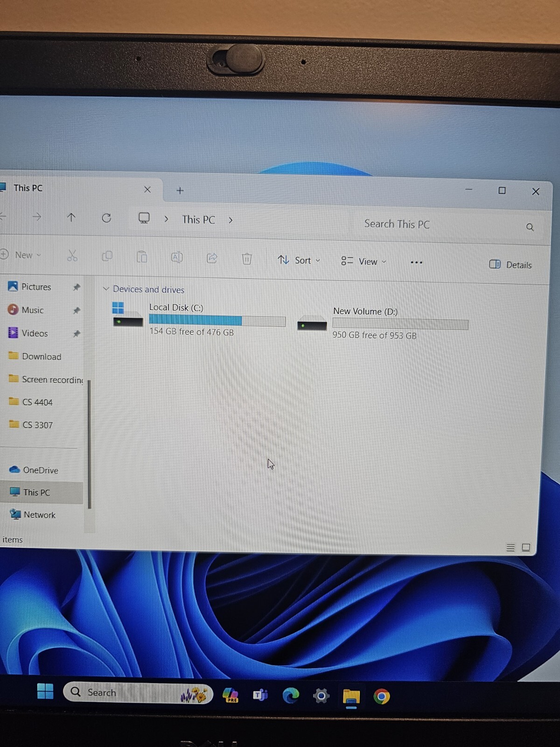Image resolution: width=560 pixels, height=747 pixels.
Task: Open Settings gear from taskbar
Action: pos(321,696)
